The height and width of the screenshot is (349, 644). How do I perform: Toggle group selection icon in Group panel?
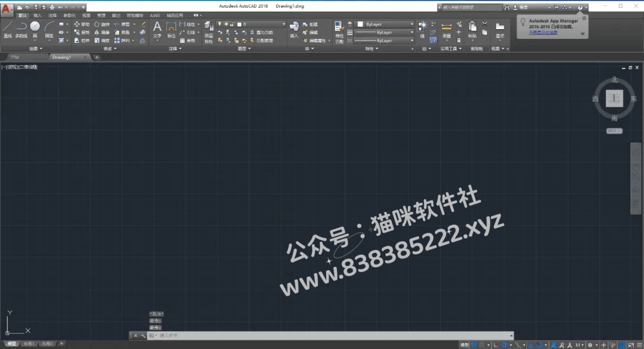pyautogui.click(x=433, y=41)
